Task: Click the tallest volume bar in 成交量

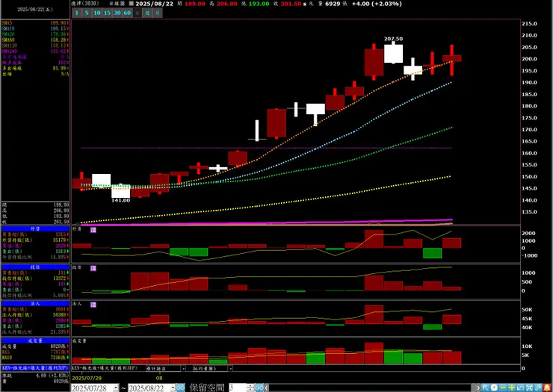Action: [374, 353]
